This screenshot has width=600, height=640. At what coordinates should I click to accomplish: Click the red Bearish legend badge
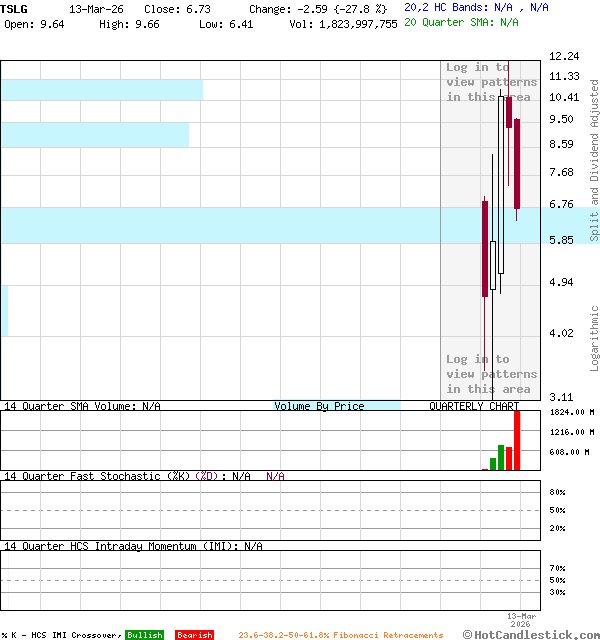pyautogui.click(x=194, y=635)
